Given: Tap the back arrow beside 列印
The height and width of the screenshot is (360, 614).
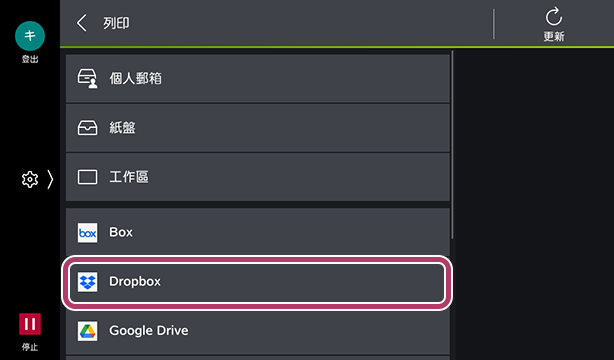Looking at the screenshot, I should pyautogui.click(x=81, y=23).
